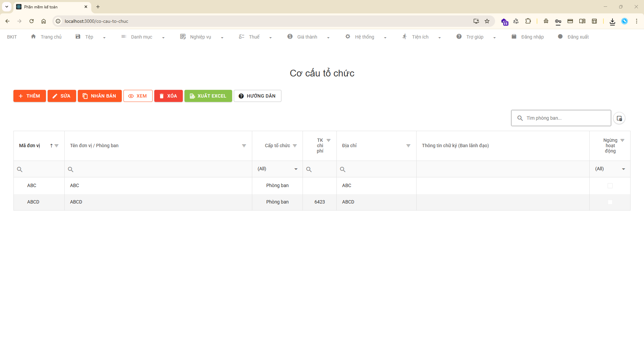Reload the page
Viewport: 644px width, 346px height.
[x=32, y=21]
